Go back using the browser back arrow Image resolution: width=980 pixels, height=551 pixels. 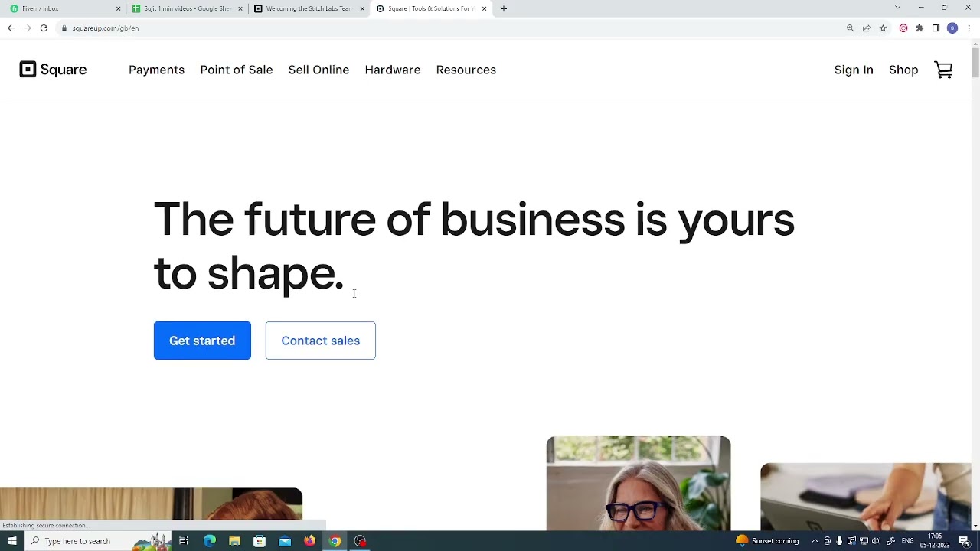coord(11,28)
